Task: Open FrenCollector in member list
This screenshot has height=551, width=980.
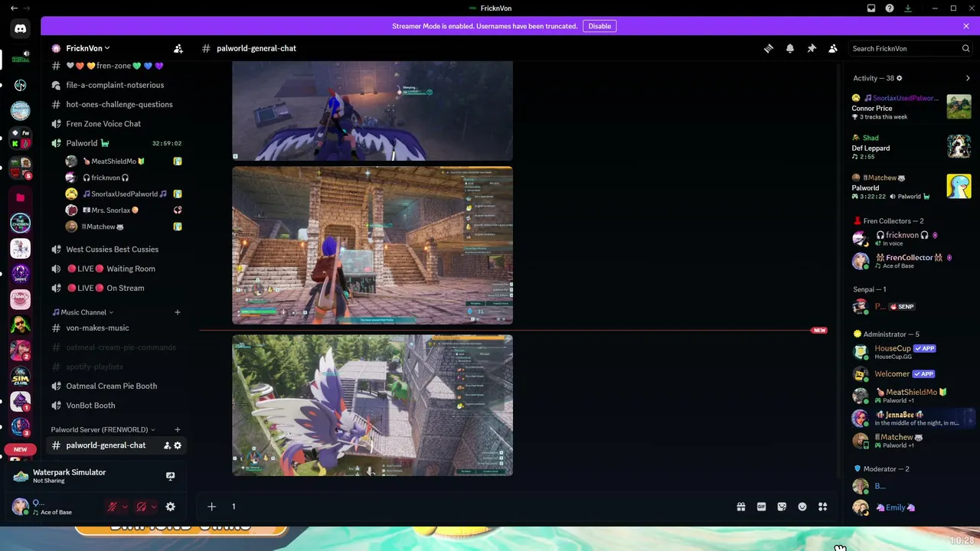Action: [910, 261]
